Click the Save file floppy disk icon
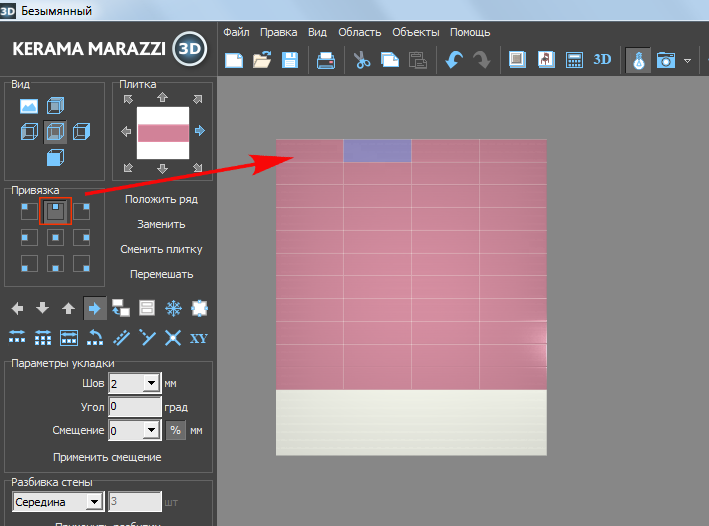 click(290, 60)
